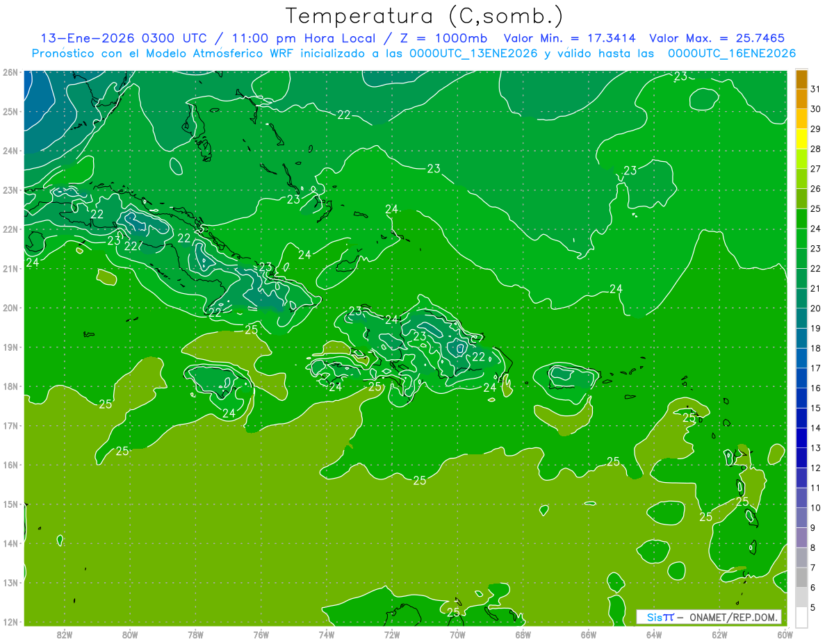Click the "25" contour label near 12N 70W
The height and width of the screenshot is (644, 834).
click(x=453, y=612)
